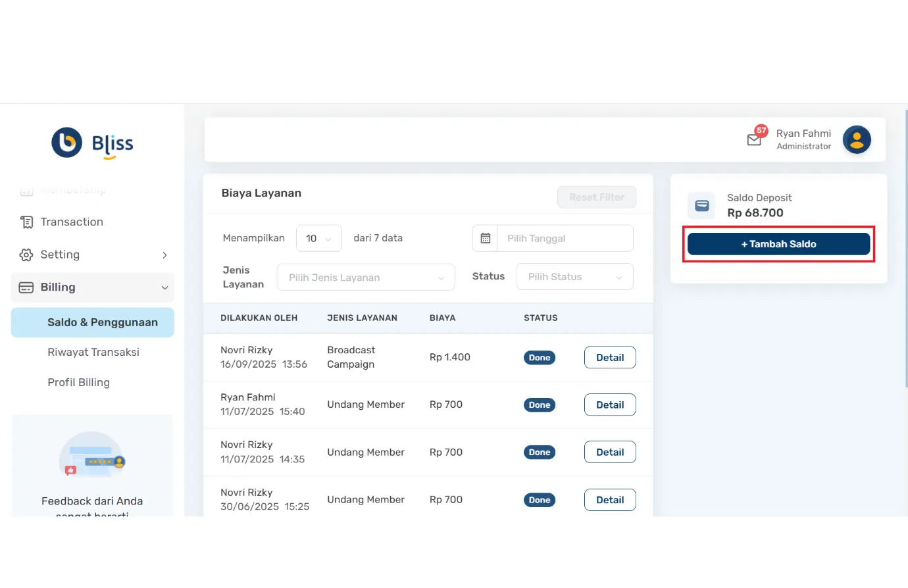The width and height of the screenshot is (908, 588).
Task: Click the Reset Filter button
Action: [597, 197]
